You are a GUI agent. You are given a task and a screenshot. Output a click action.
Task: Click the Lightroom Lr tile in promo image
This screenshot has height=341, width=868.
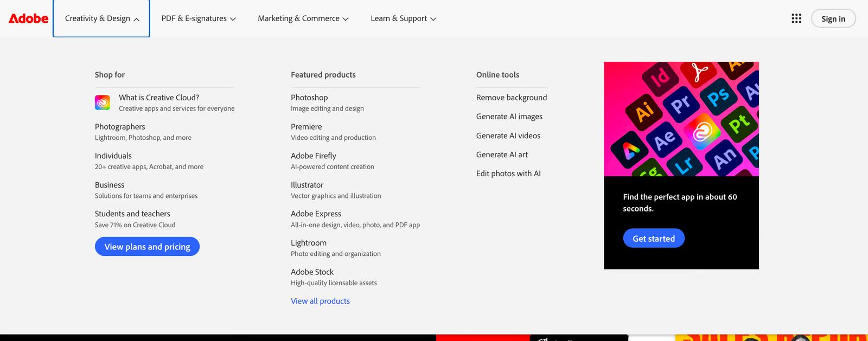tap(684, 164)
